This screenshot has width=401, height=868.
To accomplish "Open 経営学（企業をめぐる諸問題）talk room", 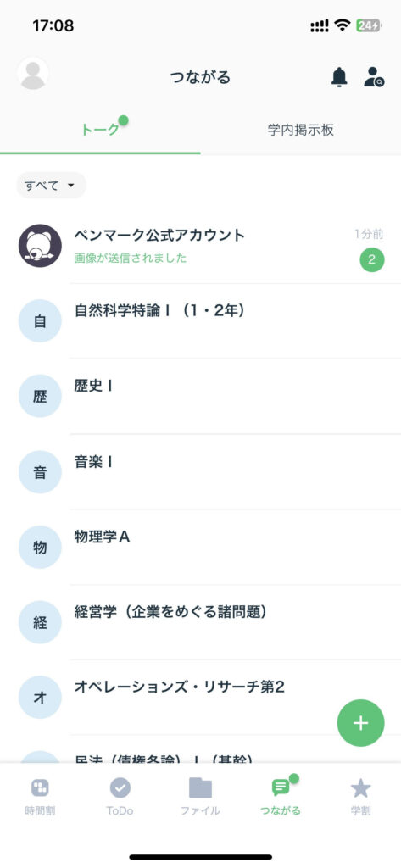I will pyautogui.click(x=200, y=622).
